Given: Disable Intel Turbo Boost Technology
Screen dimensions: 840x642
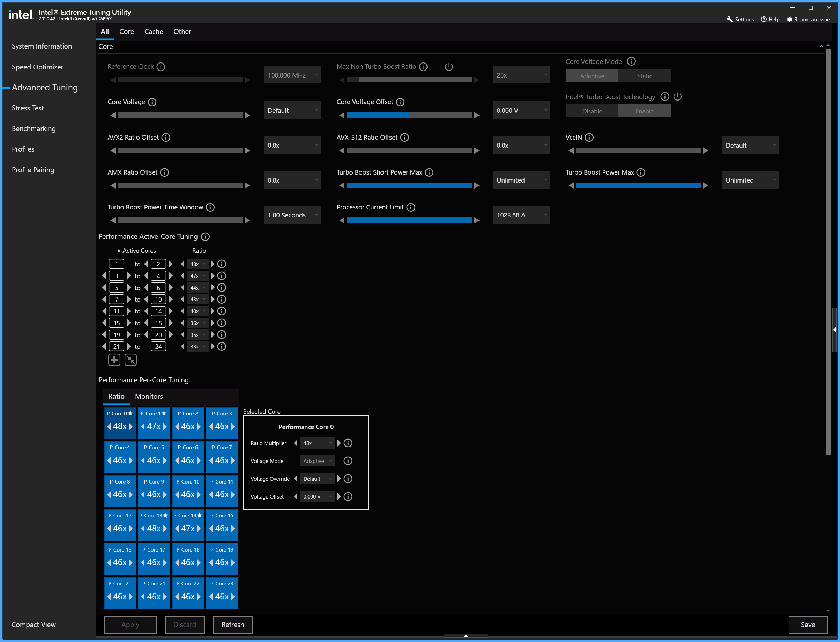Looking at the screenshot, I should coord(592,111).
